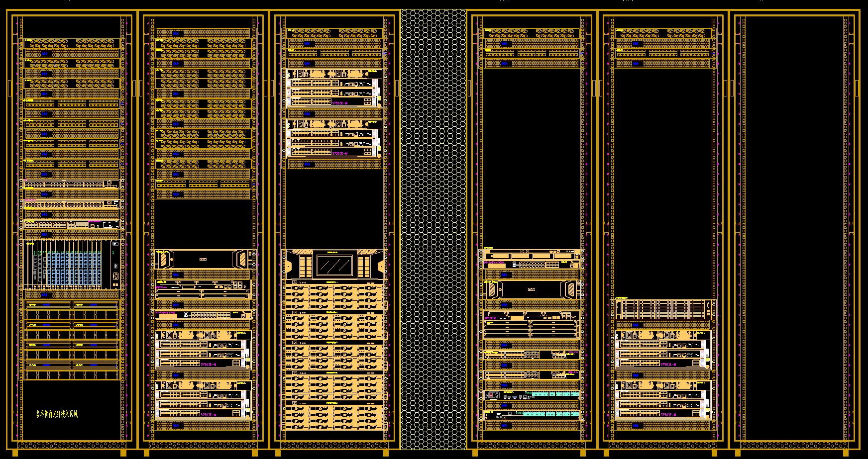Viewport: 868px width, 459px height.
Task: Pick the blue-port modular chassis in the first rack
Action: (73, 264)
